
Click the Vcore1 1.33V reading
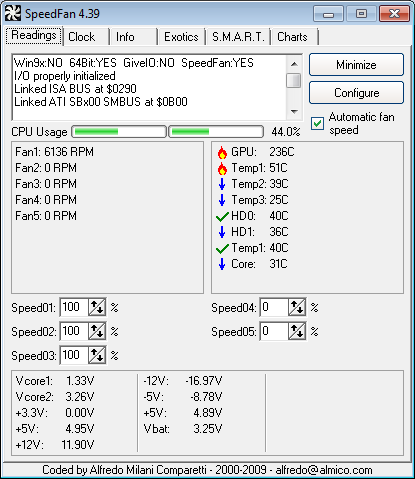click(55, 381)
